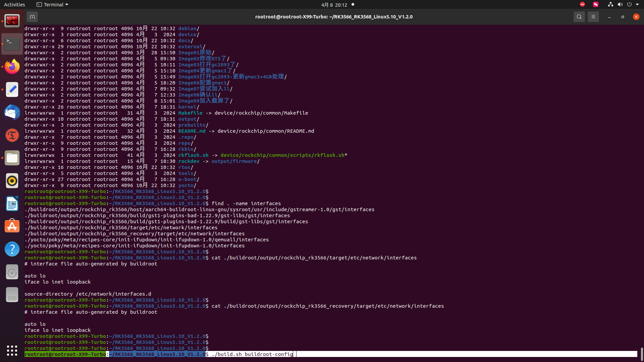The width and height of the screenshot is (644, 362).
Task: Open the clock and calendar panel
Action: (x=334, y=5)
